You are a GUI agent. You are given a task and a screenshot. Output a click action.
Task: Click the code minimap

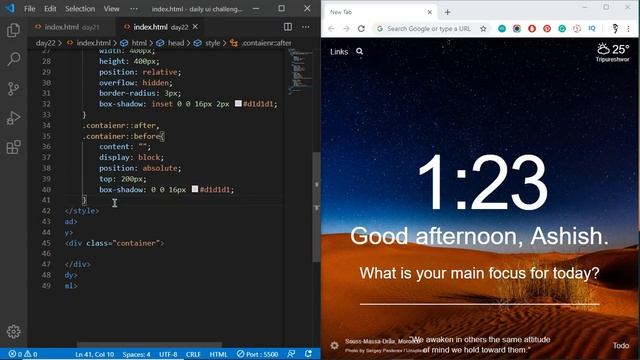299,71
